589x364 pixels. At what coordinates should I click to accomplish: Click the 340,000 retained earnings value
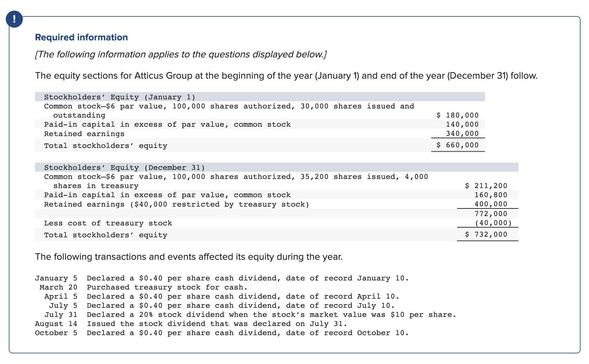pyautogui.click(x=462, y=133)
